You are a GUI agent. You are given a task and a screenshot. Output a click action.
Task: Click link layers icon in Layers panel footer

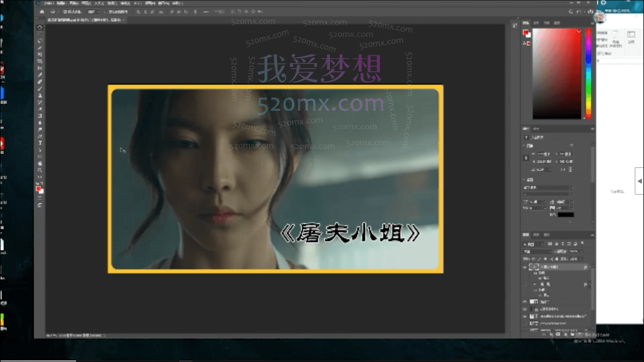(545, 334)
